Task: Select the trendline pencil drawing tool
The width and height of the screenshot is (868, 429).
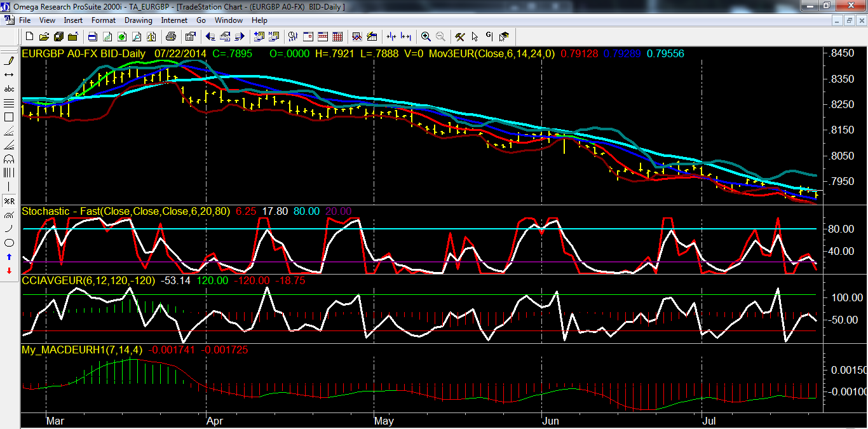Action: (9, 61)
